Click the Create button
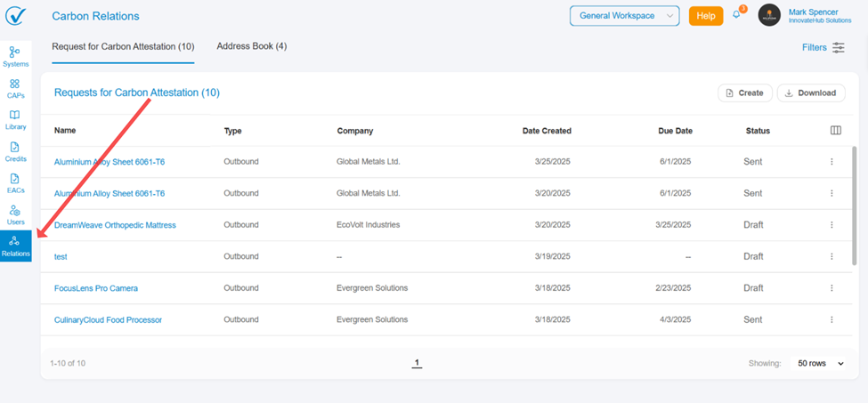 [x=744, y=93]
